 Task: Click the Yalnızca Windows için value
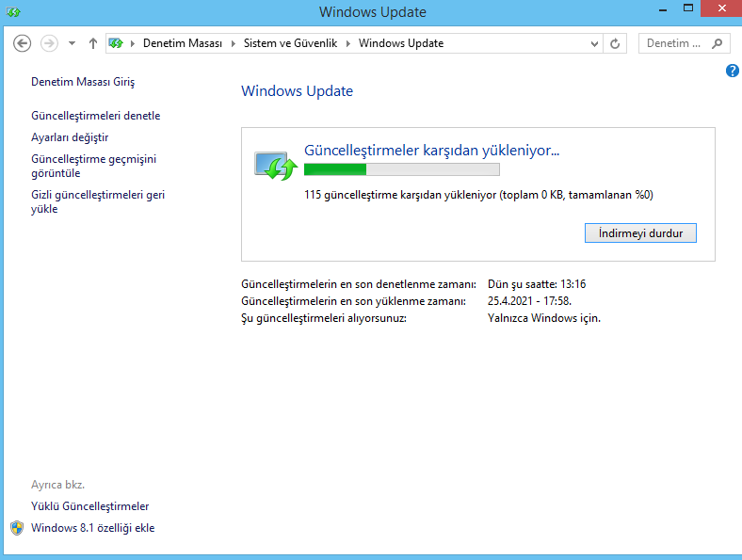pos(543,318)
